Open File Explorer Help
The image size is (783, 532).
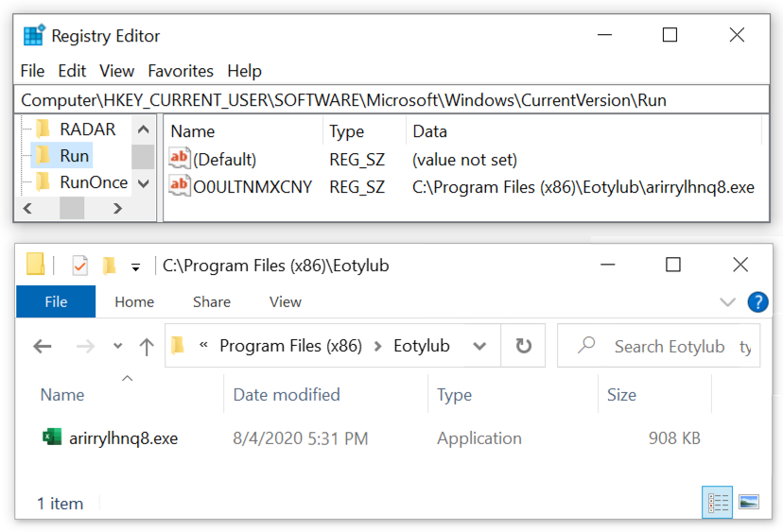click(757, 302)
